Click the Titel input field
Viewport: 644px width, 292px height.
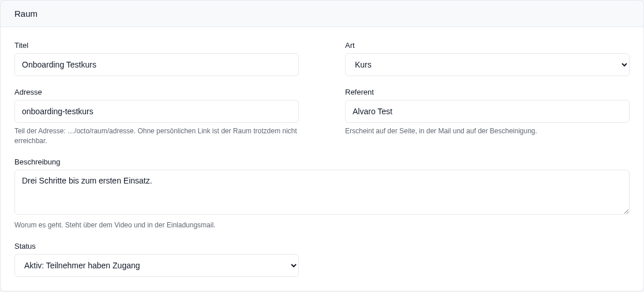[156, 65]
